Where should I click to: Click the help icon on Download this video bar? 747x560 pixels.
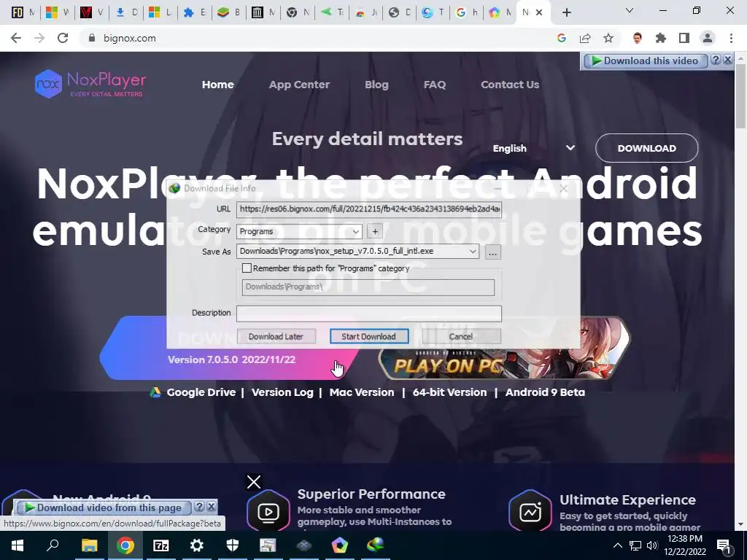[x=716, y=60]
